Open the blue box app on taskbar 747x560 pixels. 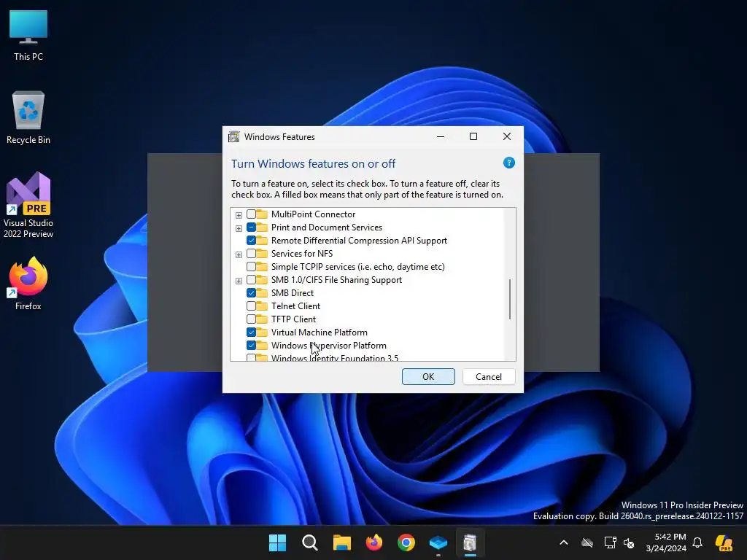[x=438, y=542]
